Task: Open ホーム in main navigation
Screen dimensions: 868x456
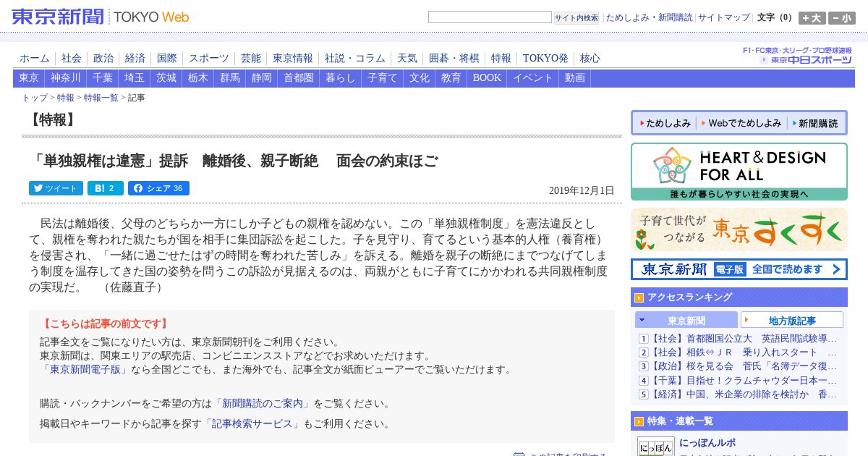Action: [35, 59]
